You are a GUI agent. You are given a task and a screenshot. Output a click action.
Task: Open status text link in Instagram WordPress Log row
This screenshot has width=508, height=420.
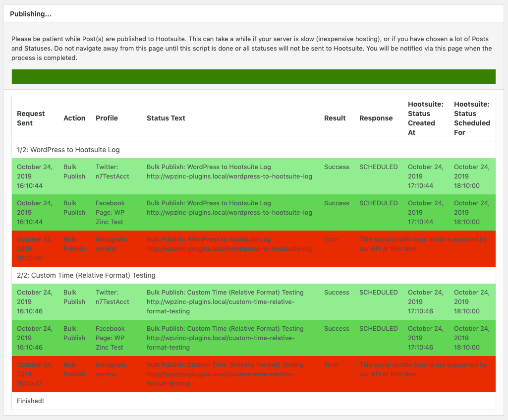pos(229,249)
